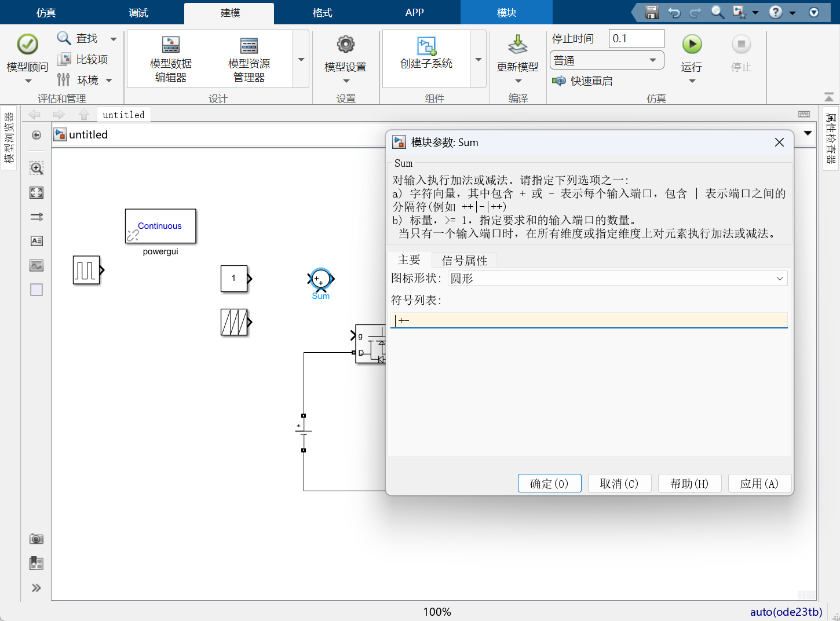Click the Help question mark icon

pos(776,12)
